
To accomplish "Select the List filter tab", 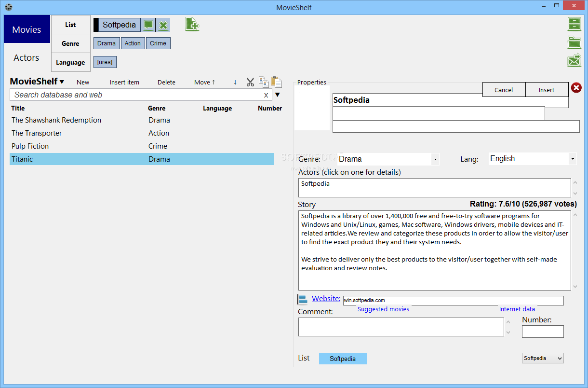I will tap(70, 25).
